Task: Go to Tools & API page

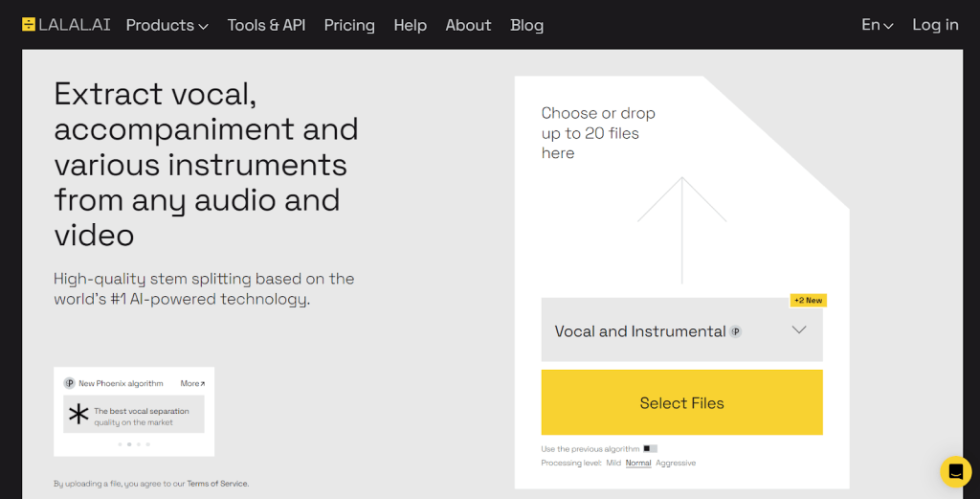Action: click(x=266, y=25)
